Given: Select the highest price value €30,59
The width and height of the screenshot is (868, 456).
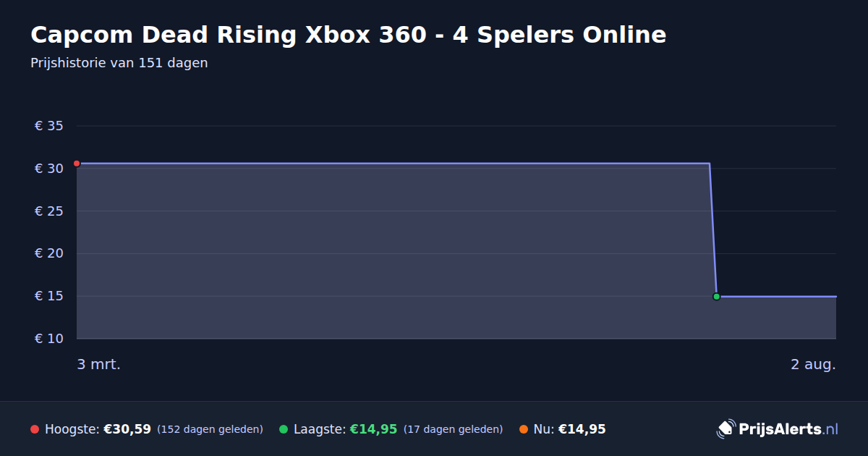Looking at the screenshot, I should (x=127, y=429).
